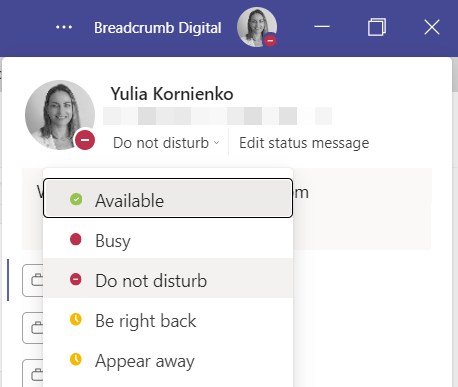Choose Do not disturb in status list
Image resolution: width=458 pixels, height=387 pixels.
tap(168, 278)
